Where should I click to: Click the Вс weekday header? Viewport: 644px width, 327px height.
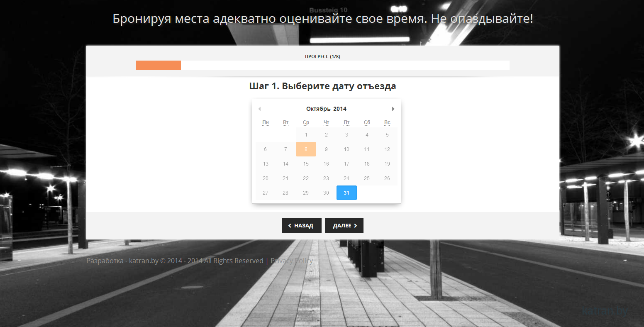387,122
